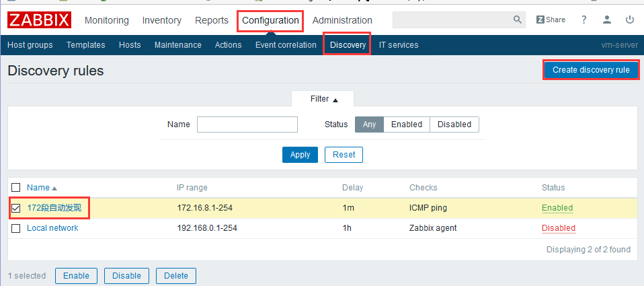
Task: Open the help question mark icon
Action: (x=583, y=20)
